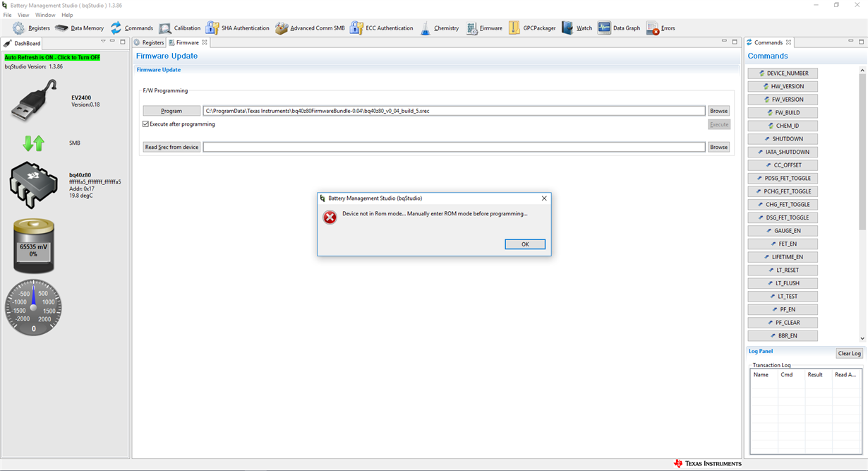Open the Watch tool

tap(577, 28)
